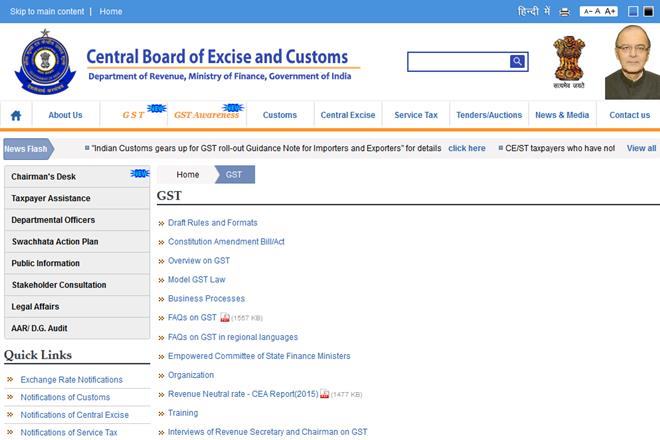Switch to black high-contrast theme swatch

pos(650,11)
